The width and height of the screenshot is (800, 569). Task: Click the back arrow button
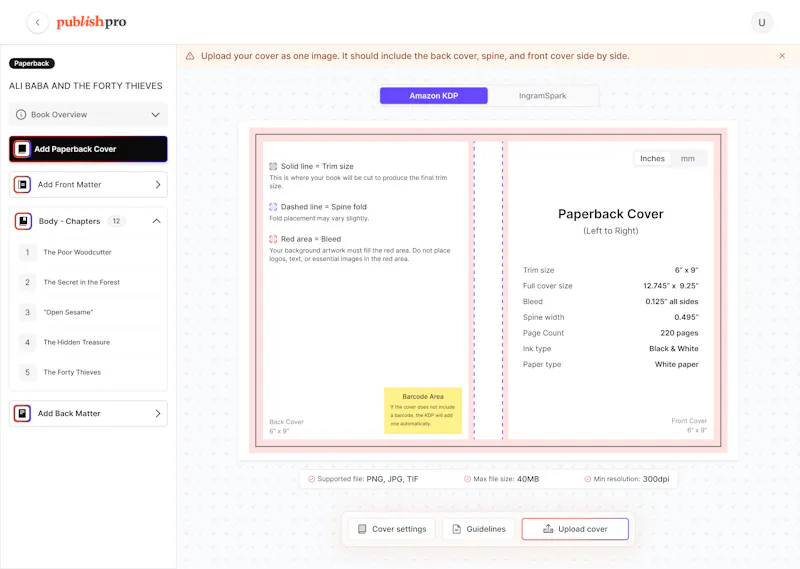pos(37,22)
